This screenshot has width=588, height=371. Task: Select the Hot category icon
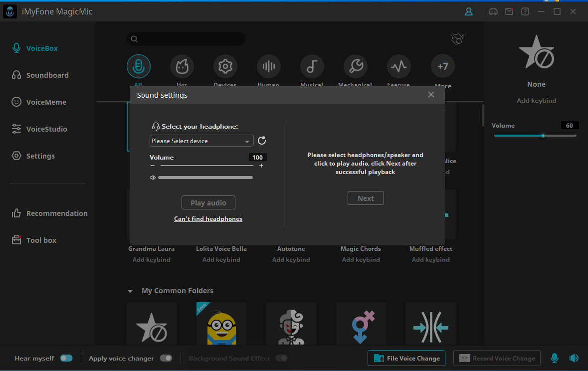[182, 66]
